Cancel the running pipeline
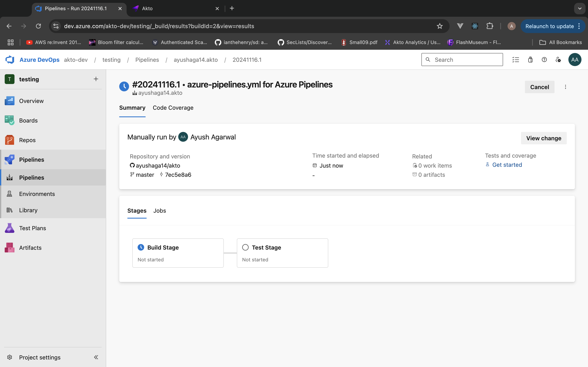 pyautogui.click(x=539, y=87)
